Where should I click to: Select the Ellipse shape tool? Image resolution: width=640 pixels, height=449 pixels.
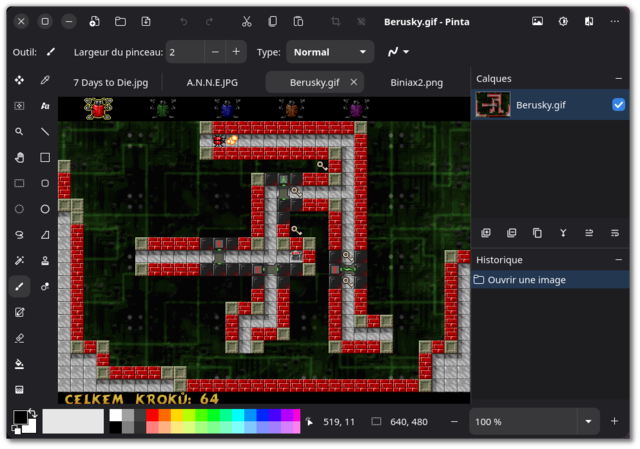click(x=45, y=209)
